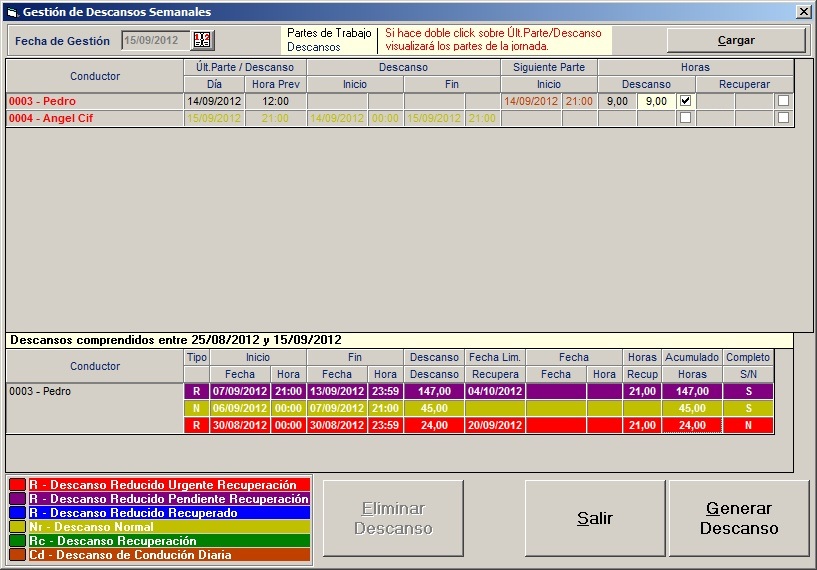Click the yellow Descanso Normal color swatch
Viewport: 817px width, 570px height.
18,527
